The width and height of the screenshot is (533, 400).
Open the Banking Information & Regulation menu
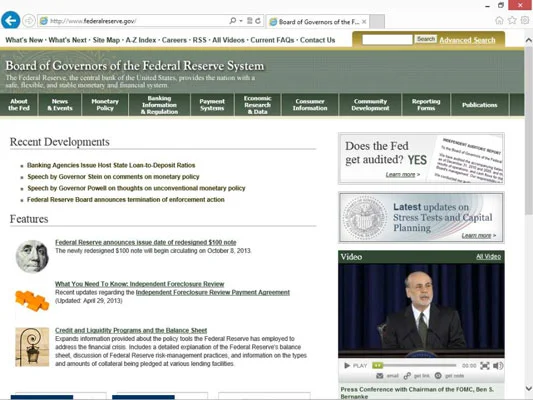tap(159, 105)
